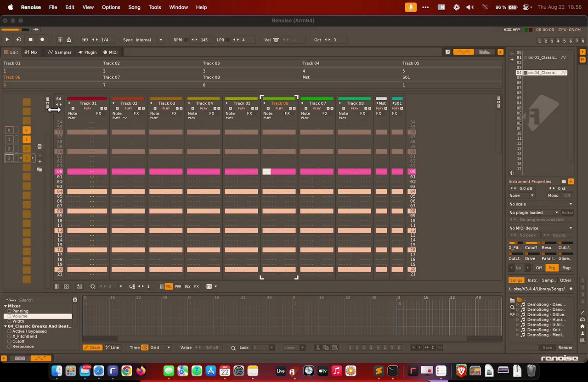
Task: Click the spectrum view icon in upper bar
Action: pos(485,52)
